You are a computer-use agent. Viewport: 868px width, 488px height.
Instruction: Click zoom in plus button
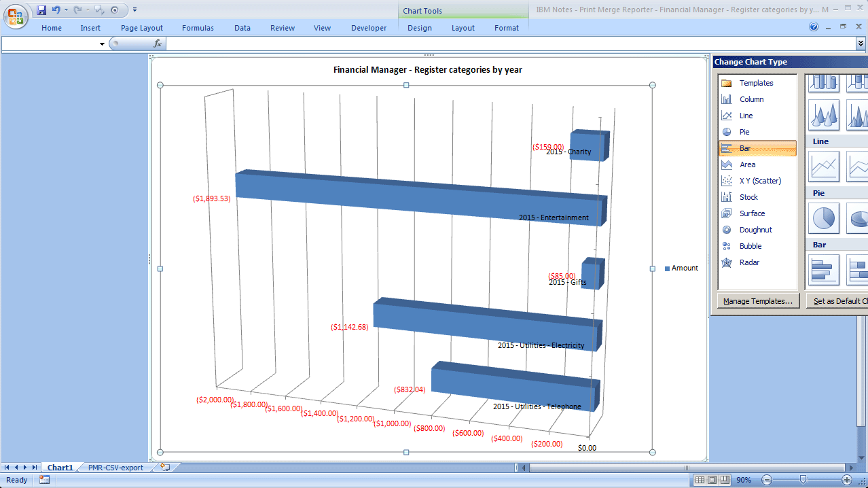click(846, 480)
